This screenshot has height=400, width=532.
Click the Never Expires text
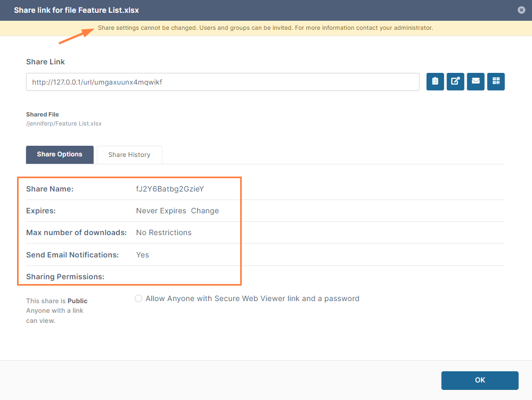[161, 211]
